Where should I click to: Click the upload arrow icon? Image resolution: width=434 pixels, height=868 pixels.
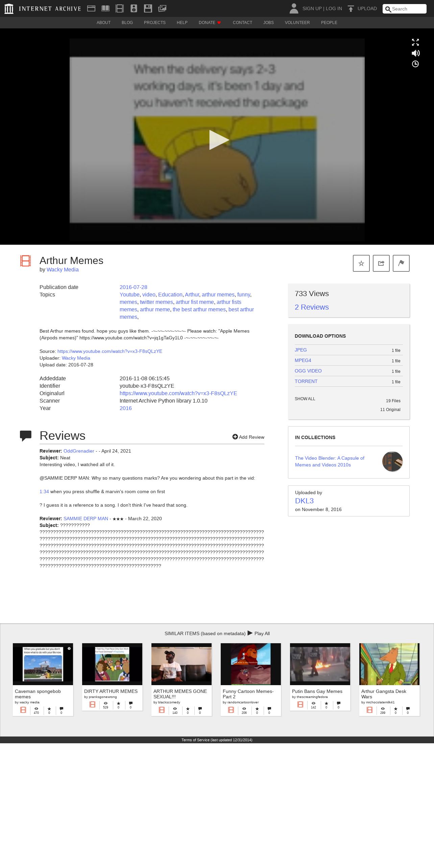(x=351, y=8)
